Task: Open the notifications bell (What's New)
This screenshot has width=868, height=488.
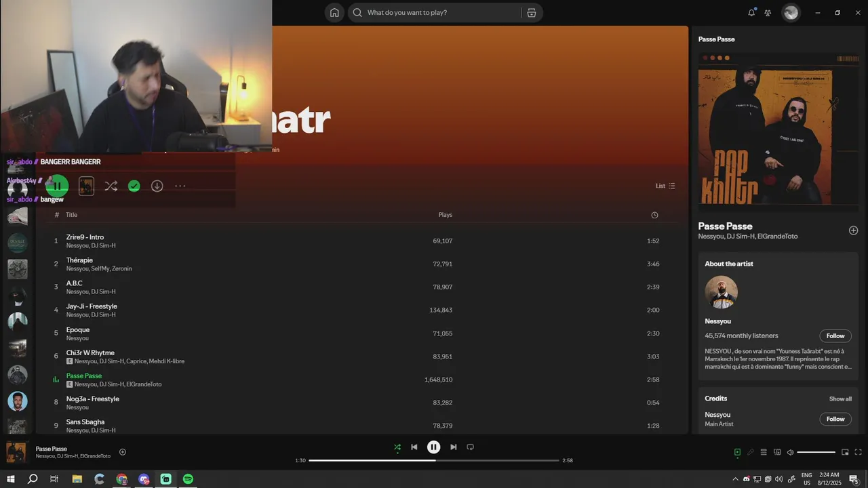Action: tap(751, 12)
